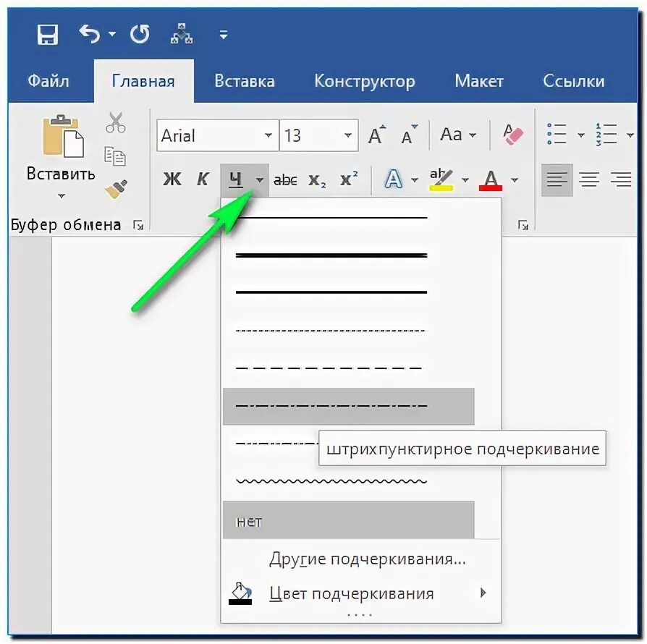Open highlight color dropdown arrow

[x=465, y=180]
